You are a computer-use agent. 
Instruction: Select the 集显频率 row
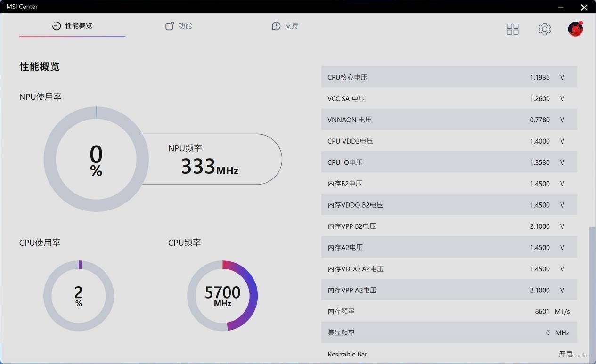click(449, 332)
